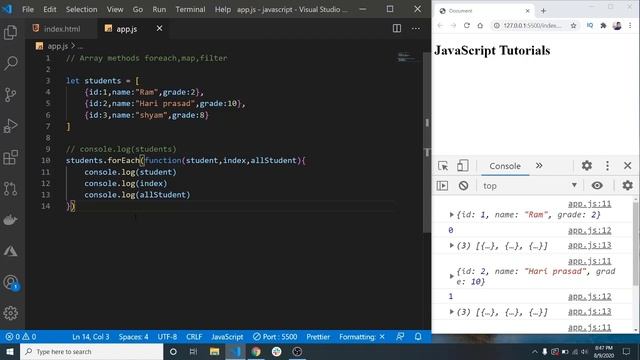Open the editor More Actions menu

click(x=416, y=28)
